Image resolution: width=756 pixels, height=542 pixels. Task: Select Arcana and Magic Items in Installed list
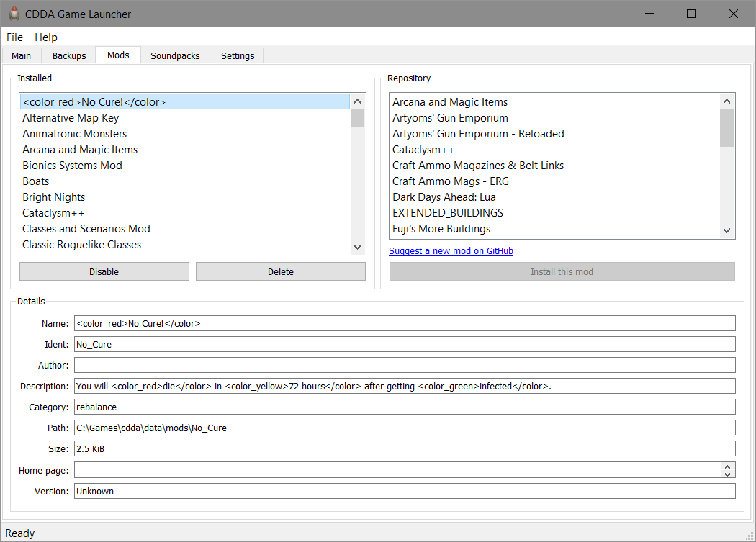click(x=185, y=150)
